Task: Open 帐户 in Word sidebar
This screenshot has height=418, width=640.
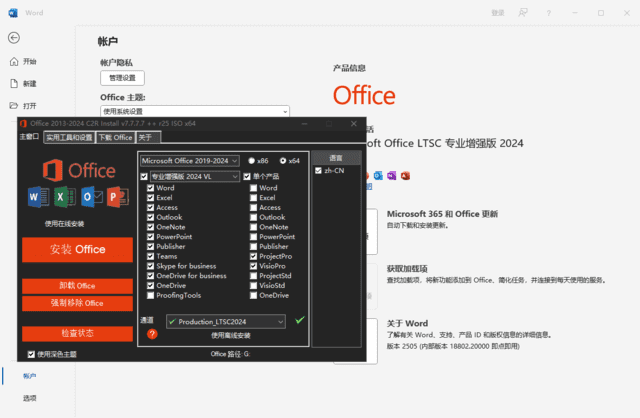Action: [29, 376]
